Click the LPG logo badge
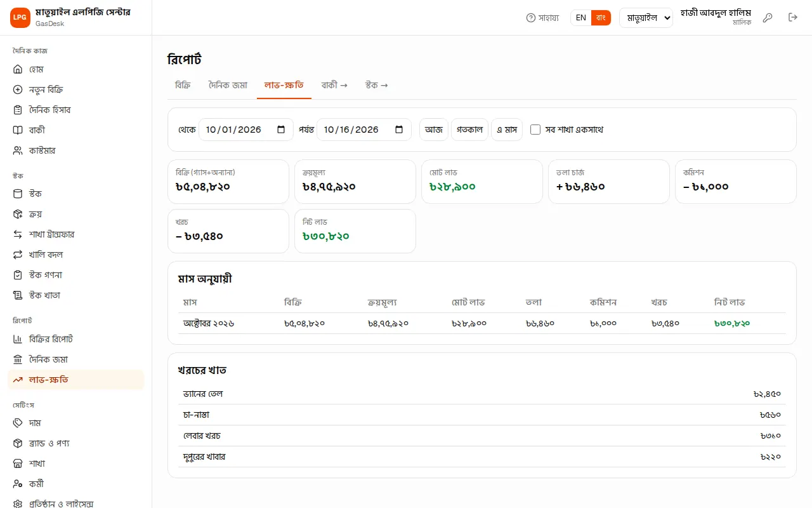 (x=20, y=18)
